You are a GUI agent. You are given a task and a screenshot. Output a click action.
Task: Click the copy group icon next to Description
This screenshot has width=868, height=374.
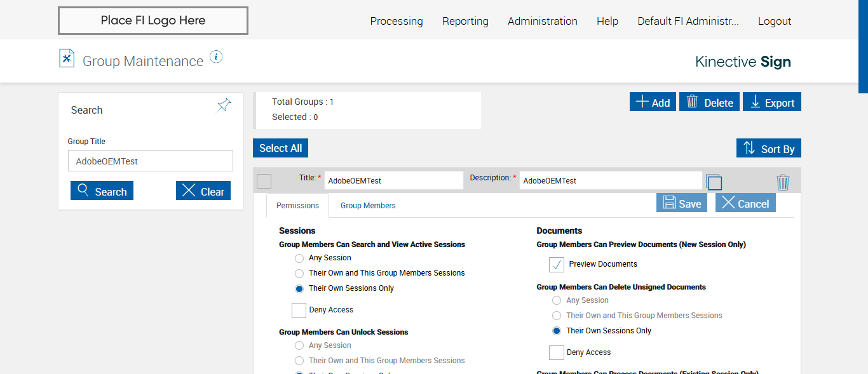(x=714, y=182)
